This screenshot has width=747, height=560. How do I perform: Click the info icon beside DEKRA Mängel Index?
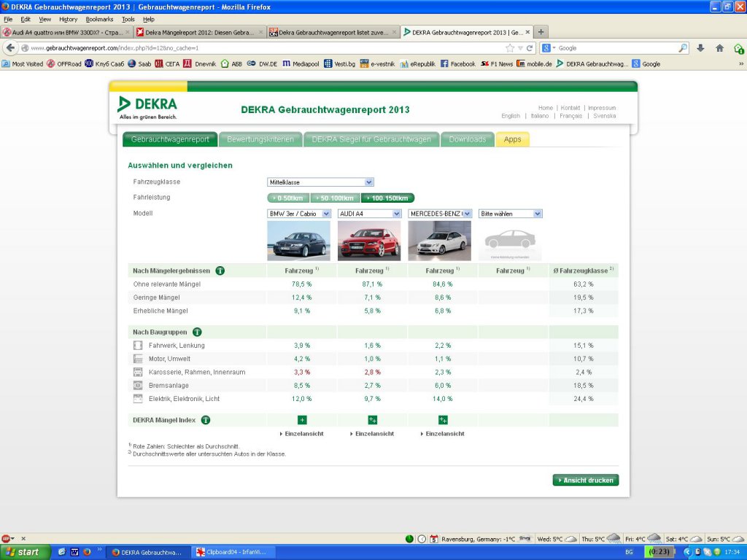pyautogui.click(x=206, y=420)
